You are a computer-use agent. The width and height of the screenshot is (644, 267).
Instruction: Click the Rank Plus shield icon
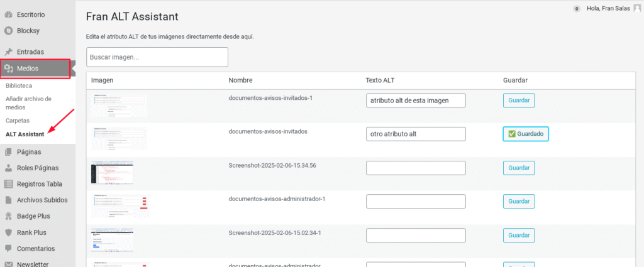pyautogui.click(x=8, y=232)
